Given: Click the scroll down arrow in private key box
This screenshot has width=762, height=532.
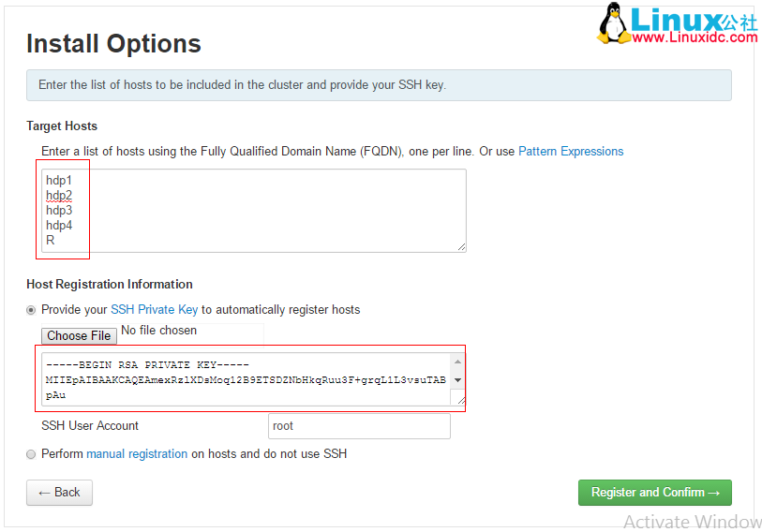Looking at the screenshot, I should (457, 380).
